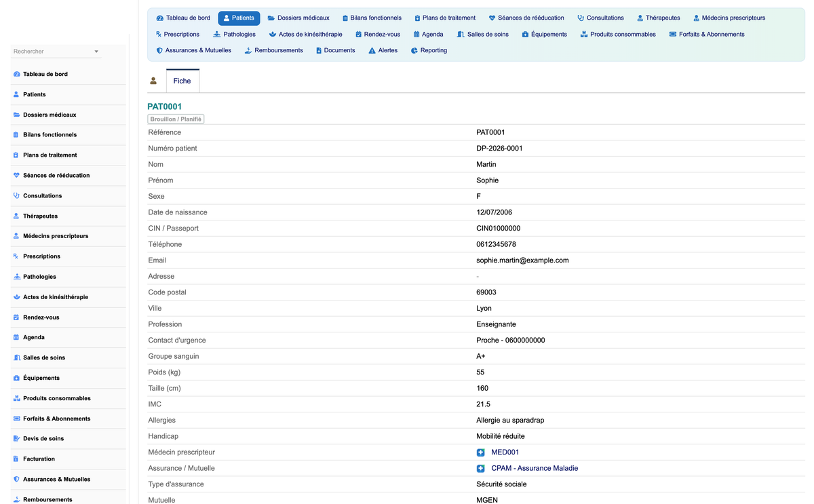Click the Rendez-vous calendar check icon in top menu

[x=358, y=34]
